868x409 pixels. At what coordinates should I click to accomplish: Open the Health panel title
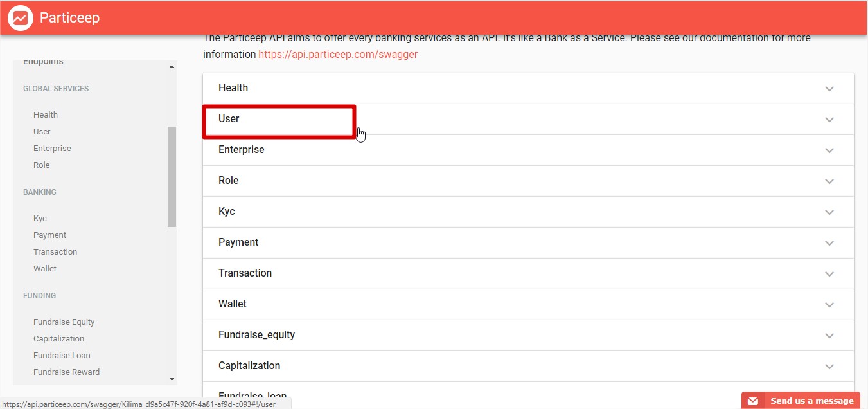pos(233,87)
